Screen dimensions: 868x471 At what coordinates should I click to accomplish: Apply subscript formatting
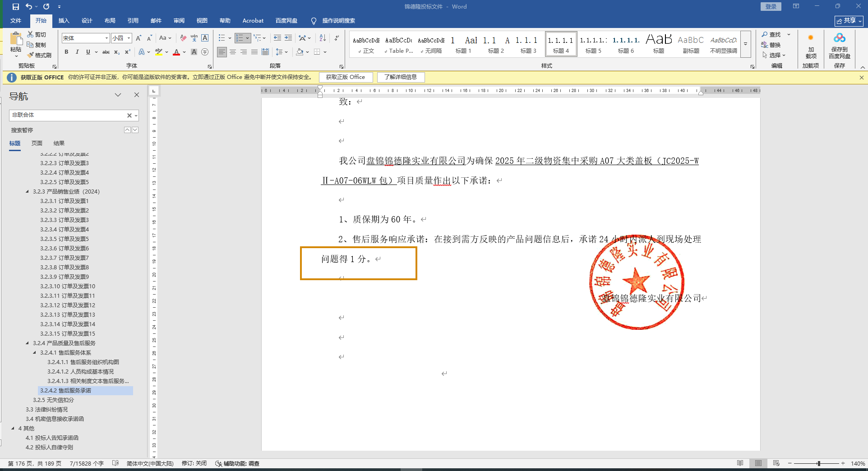[x=117, y=52]
